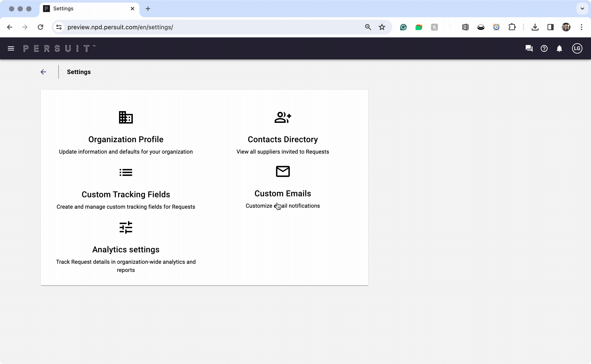This screenshot has width=591, height=364.
Task: Open Custom Tracking Fields
Action: (x=126, y=194)
